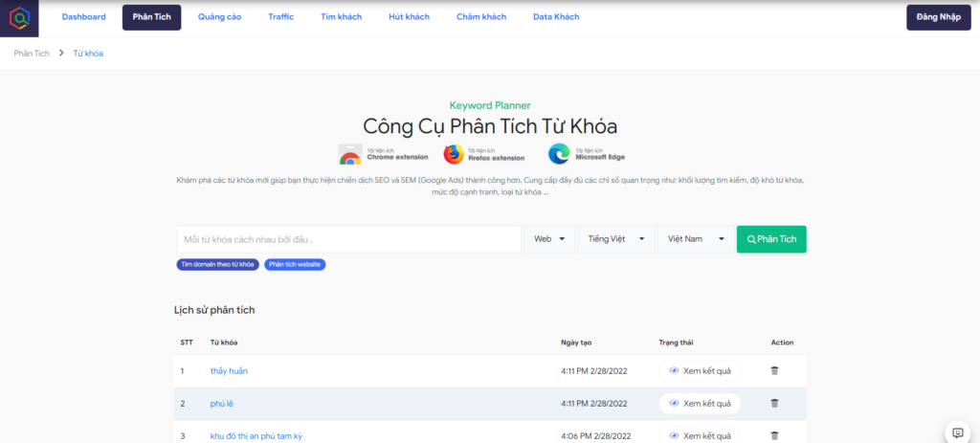Open the Quảng cáo menu
Screen dimensions: 980x443
click(219, 17)
